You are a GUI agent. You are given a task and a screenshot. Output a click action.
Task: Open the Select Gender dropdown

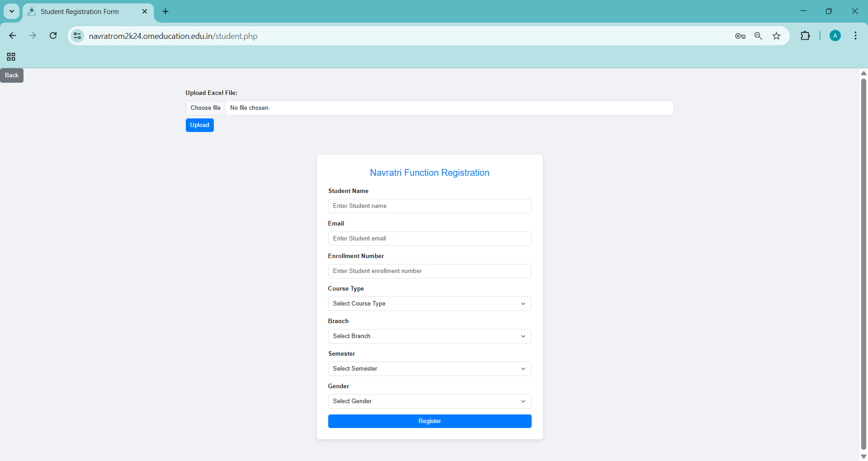point(429,401)
